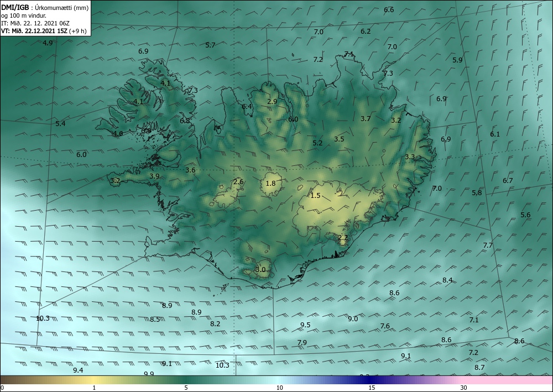Click the 1.8 value inside the Hofsjökull outline

click(x=270, y=184)
